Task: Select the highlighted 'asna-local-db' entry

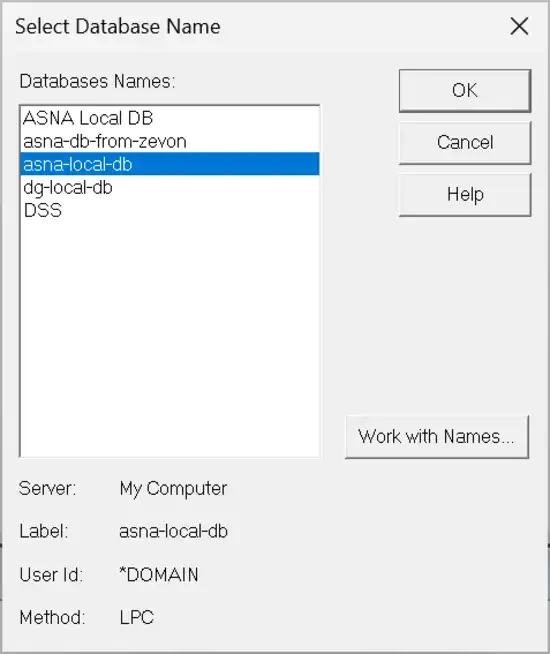Action: 169,164
